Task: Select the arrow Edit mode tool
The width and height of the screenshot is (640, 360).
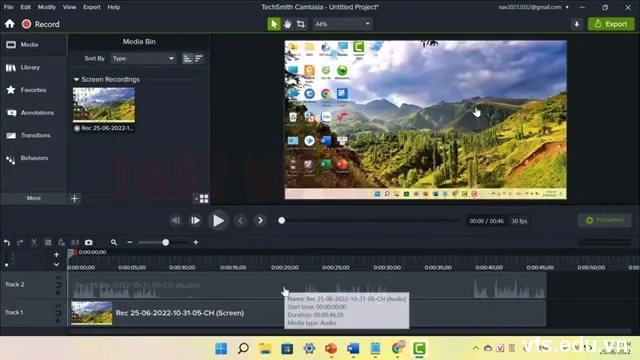Action: point(274,24)
